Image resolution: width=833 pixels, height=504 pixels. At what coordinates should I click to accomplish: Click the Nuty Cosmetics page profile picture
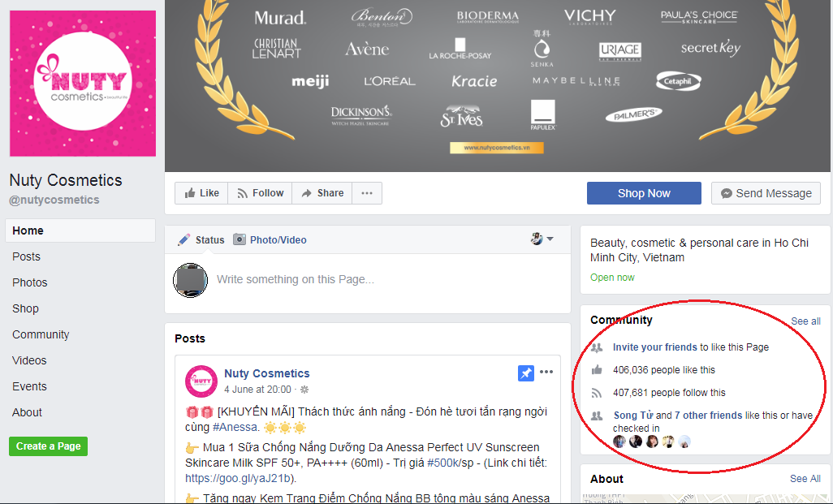(x=82, y=84)
